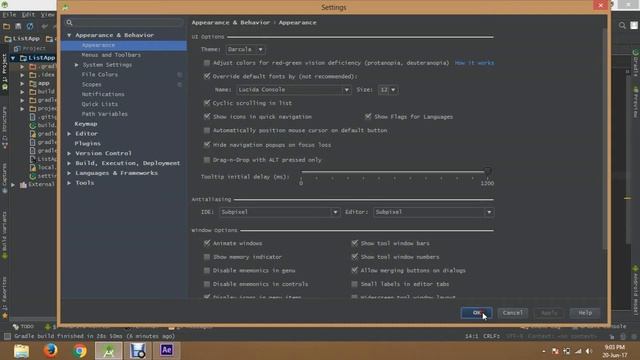This screenshot has width=640, height=360.
Task: Open the Edit menu
Action: pos(28,15)
